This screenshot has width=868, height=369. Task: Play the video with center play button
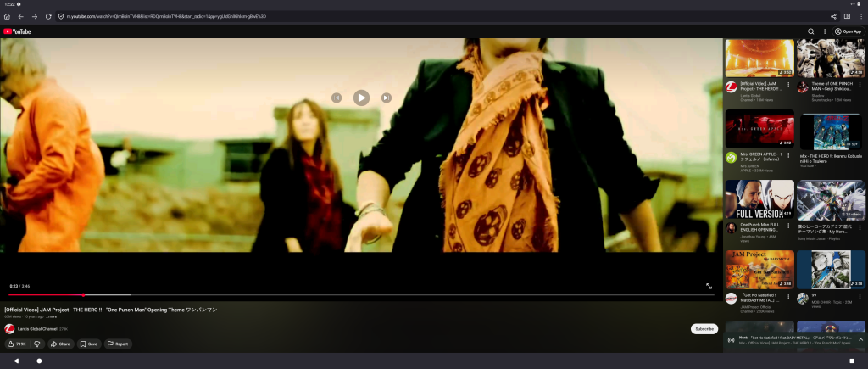361,98
